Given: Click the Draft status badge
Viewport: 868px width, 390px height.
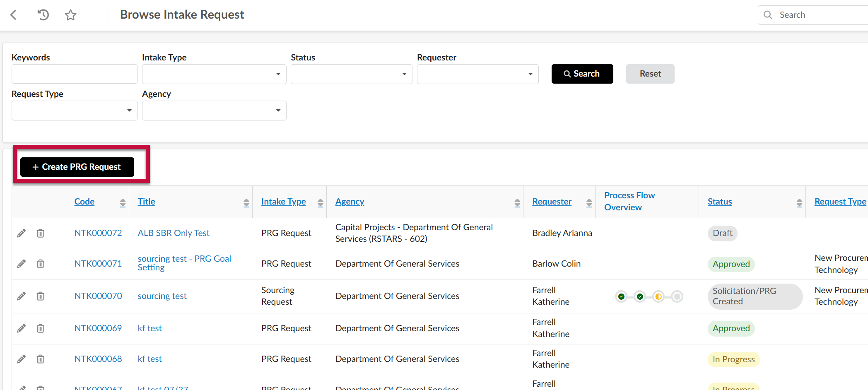Looking at the screenshot, I should coord(722,233).
